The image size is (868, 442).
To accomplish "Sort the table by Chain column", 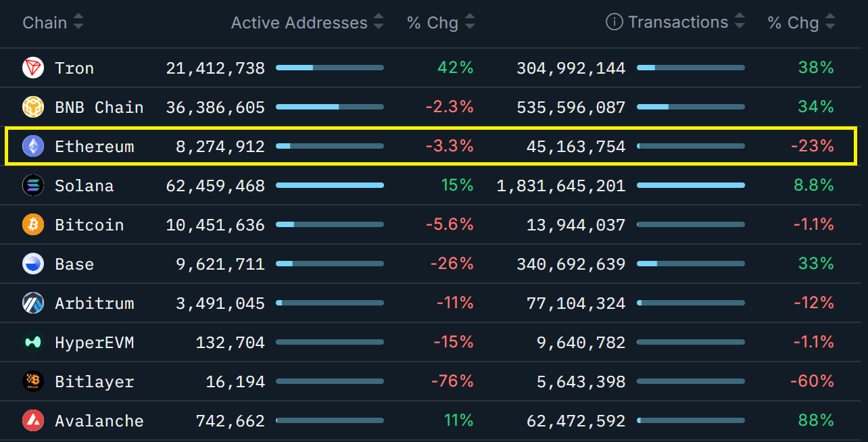I will (x=78, y=22).
